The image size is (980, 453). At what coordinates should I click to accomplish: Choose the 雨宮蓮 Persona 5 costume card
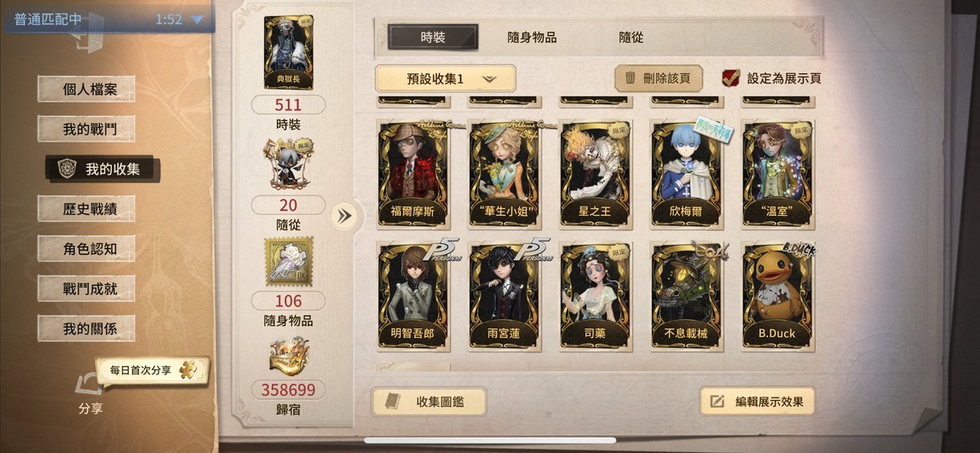click(504, 295)
